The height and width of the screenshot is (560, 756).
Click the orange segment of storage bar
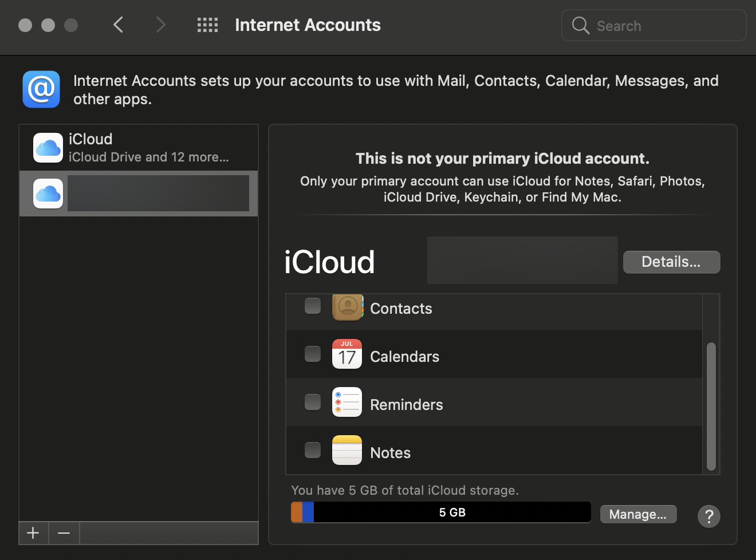(x=297, y=512)
